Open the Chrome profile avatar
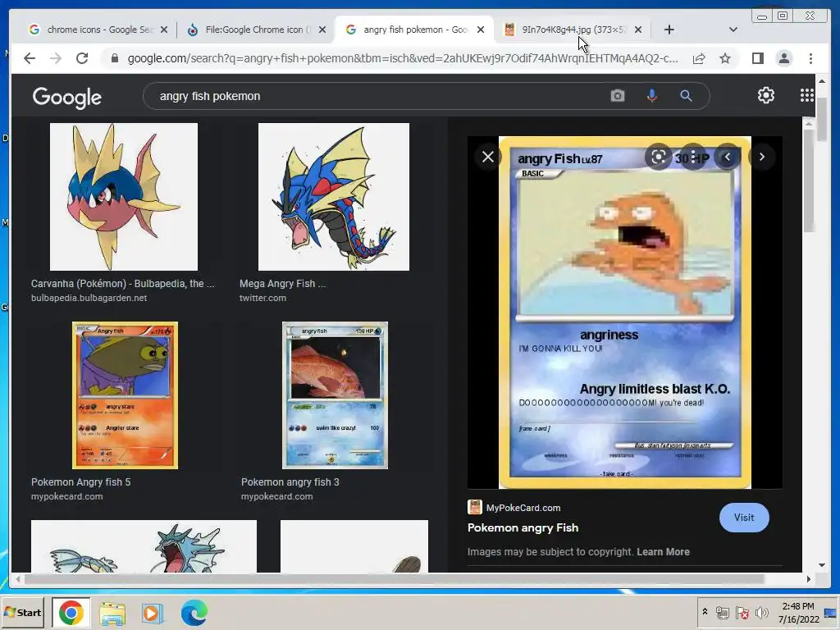This screenshot has height=630, width=840. coord(783,58)
